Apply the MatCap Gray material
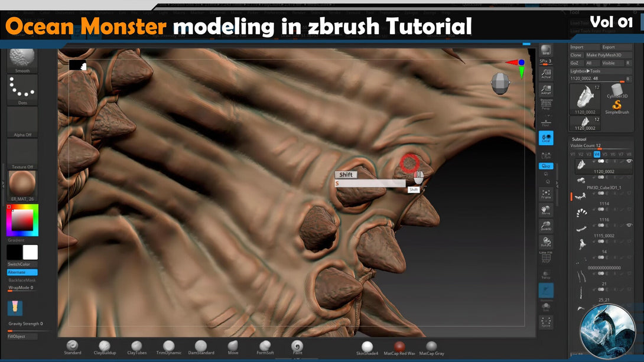 pyautogui.click(x=431, y=347)
